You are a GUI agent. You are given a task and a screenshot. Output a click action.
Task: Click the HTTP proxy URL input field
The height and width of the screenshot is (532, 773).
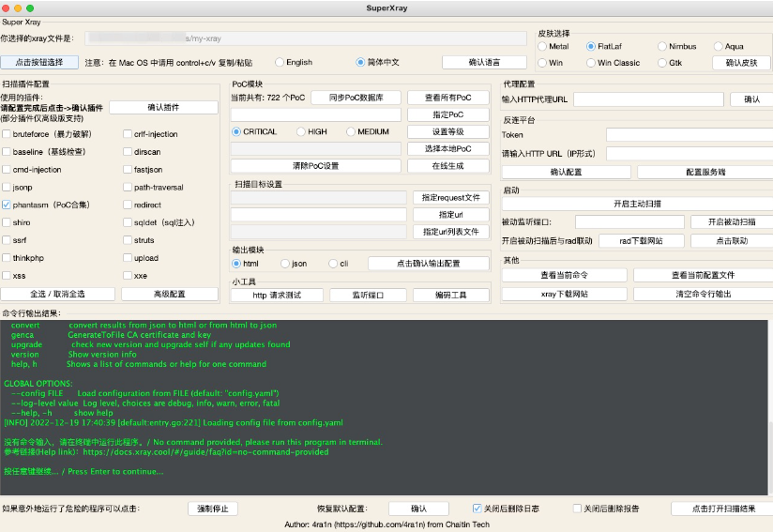click(x=648, y=99)
